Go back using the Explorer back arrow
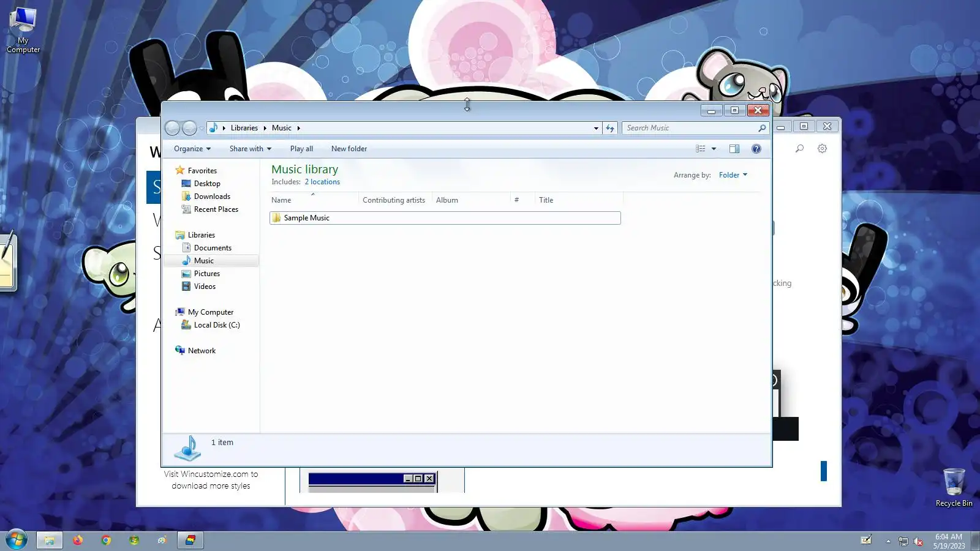Screen dimensions: 980x551 coord(173,128)
